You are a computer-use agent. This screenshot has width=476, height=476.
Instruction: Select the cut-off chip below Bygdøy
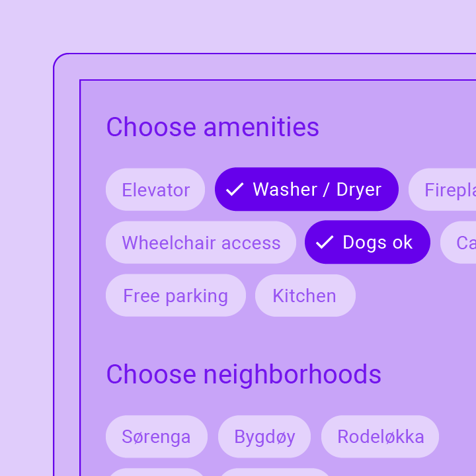click(x=275, y=472)
